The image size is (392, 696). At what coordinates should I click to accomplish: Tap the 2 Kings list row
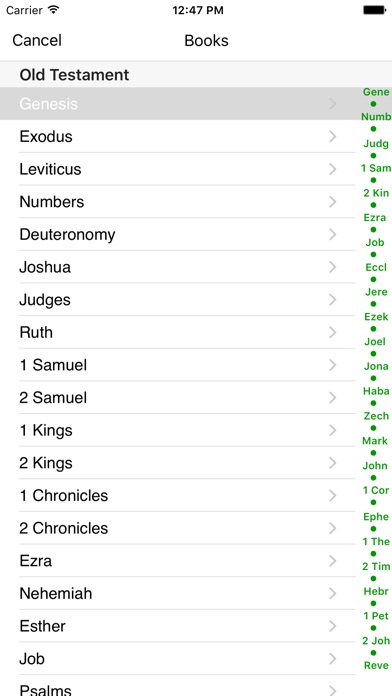click(178, 463)
